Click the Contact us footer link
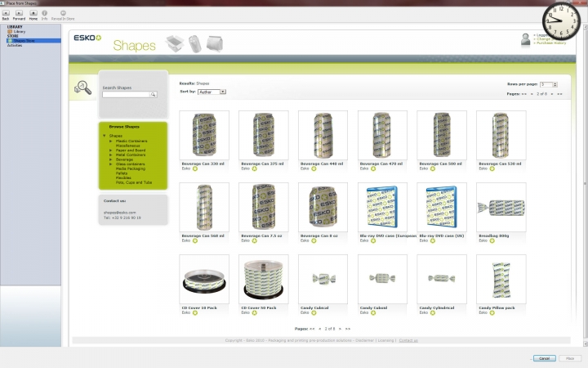 coord(408,339)
